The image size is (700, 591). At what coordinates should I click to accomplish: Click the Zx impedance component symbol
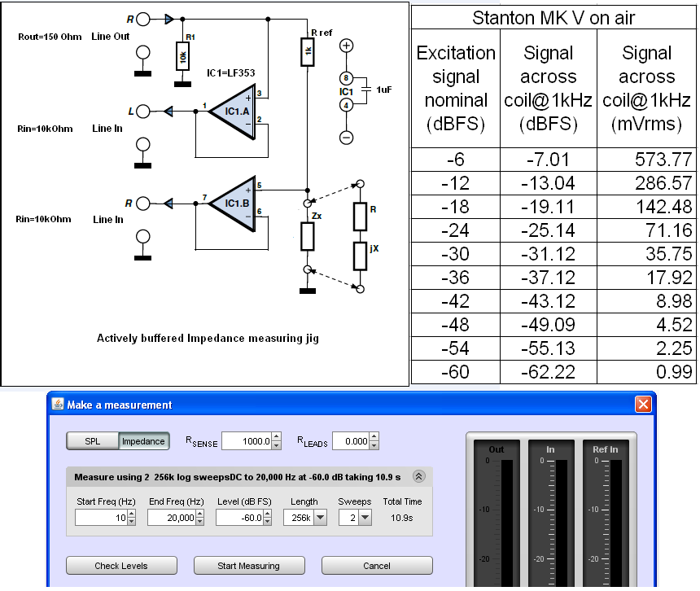coord(308,237)
